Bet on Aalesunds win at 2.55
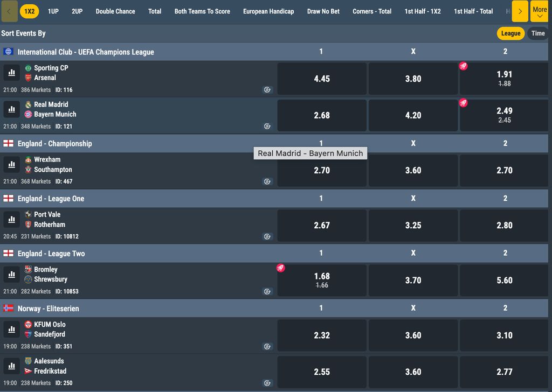Image resolution: width=552 pixels, height=392 pixels. pyautogui.click(x=322, y=372)
